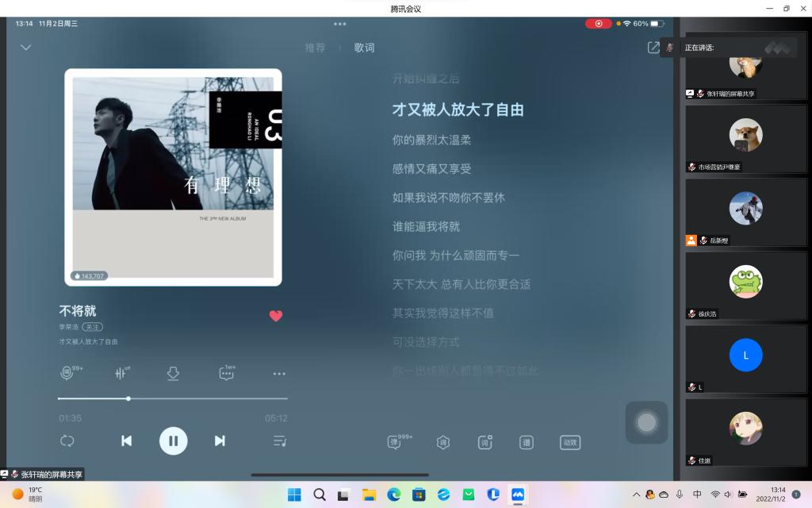Image resolution: width=812 pixels, height=508 pixels.
Task: Click the cloud icon in the system tray
Action: click(x=664, y=495)
